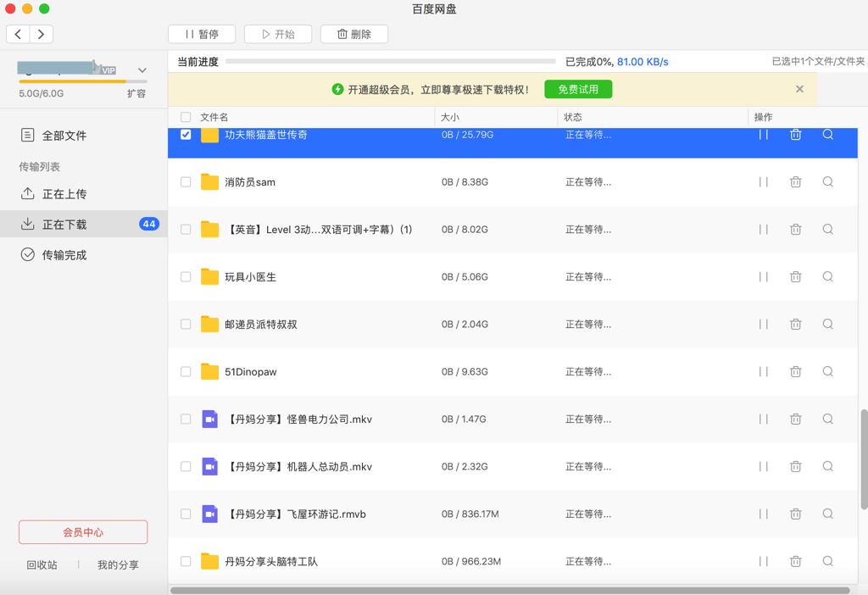Open the 正在下载 list

84,224
